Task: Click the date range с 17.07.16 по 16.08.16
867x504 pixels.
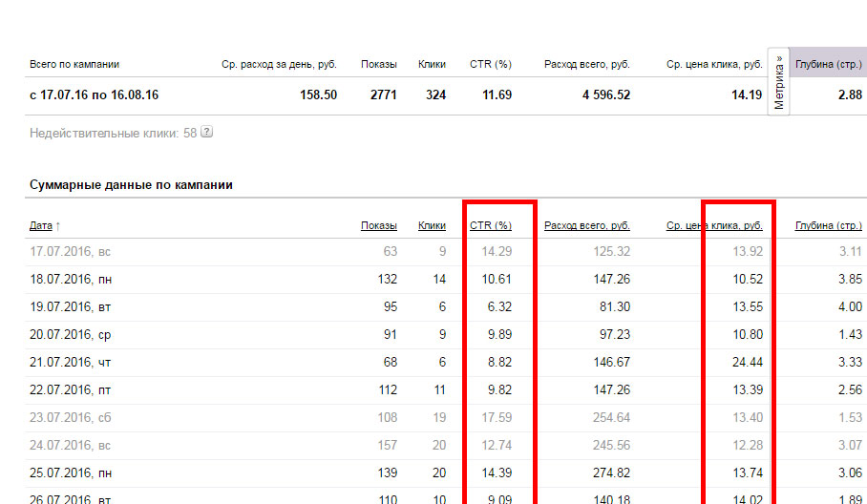Action: tap(94, 95)
